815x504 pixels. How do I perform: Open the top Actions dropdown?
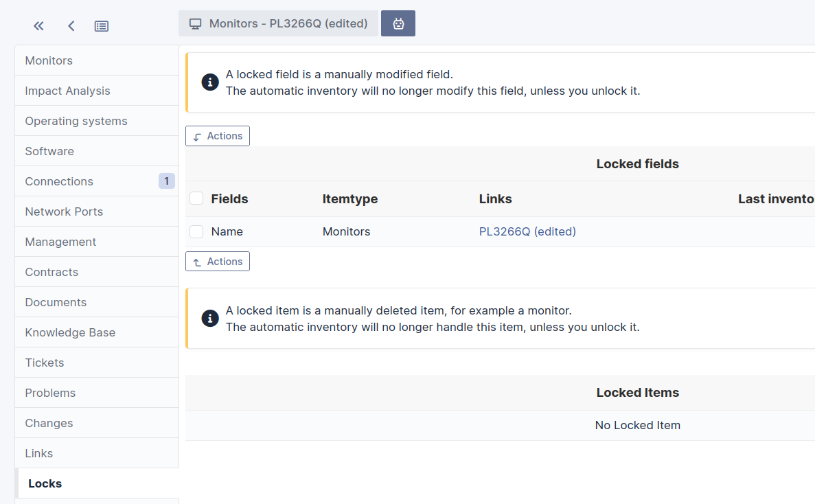217,136
